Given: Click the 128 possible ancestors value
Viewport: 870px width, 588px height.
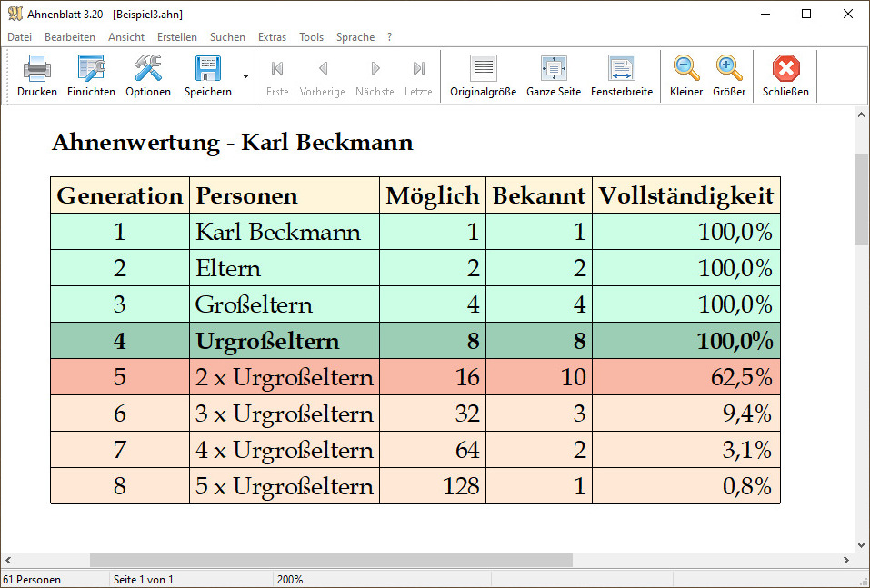Looking at the screenshot, I should [x=461, y=486].
